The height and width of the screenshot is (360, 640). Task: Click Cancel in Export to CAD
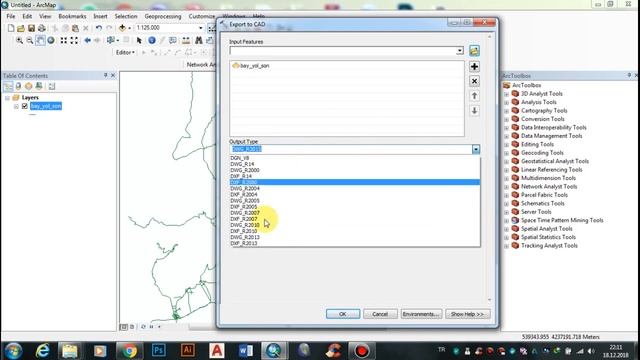click(380, 314)
